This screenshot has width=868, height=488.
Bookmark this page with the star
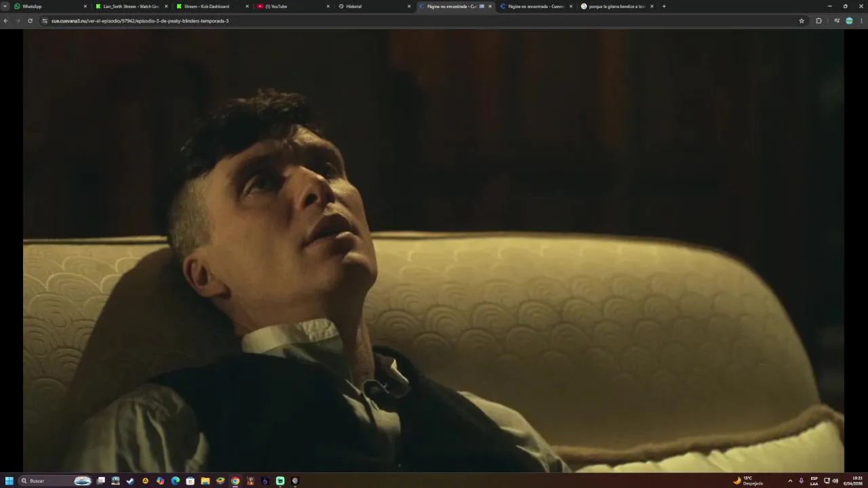coord(802,21)
